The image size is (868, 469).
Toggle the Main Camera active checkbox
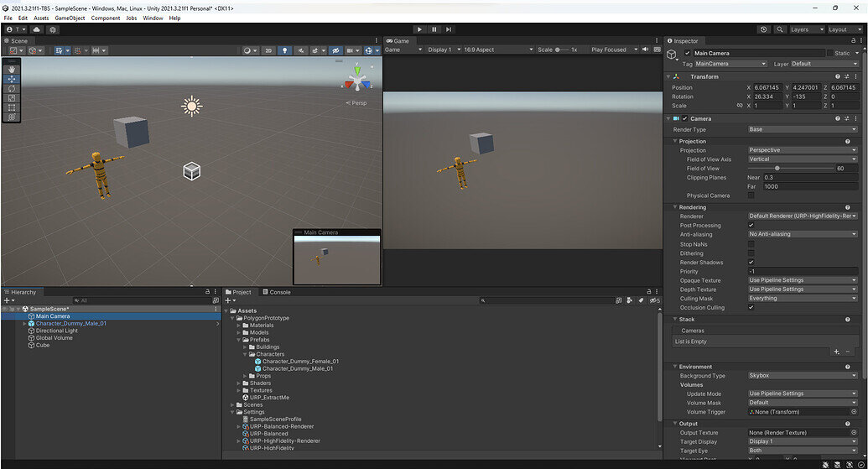point(687,53)
